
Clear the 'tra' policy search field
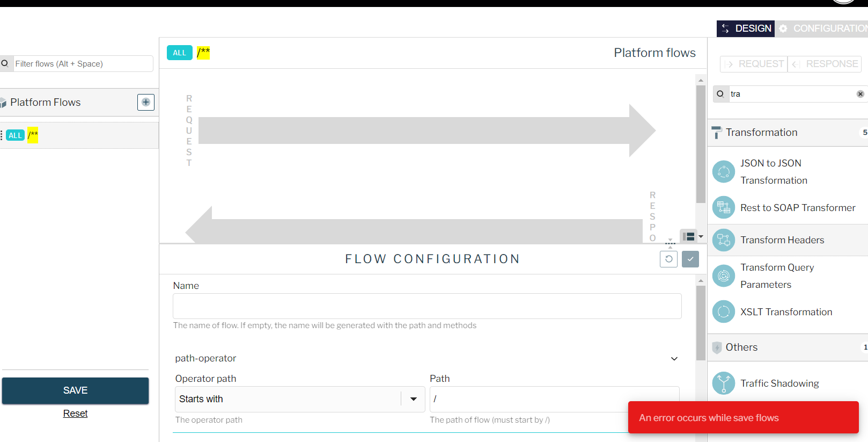pyautogui.click(x=860, y=93)
